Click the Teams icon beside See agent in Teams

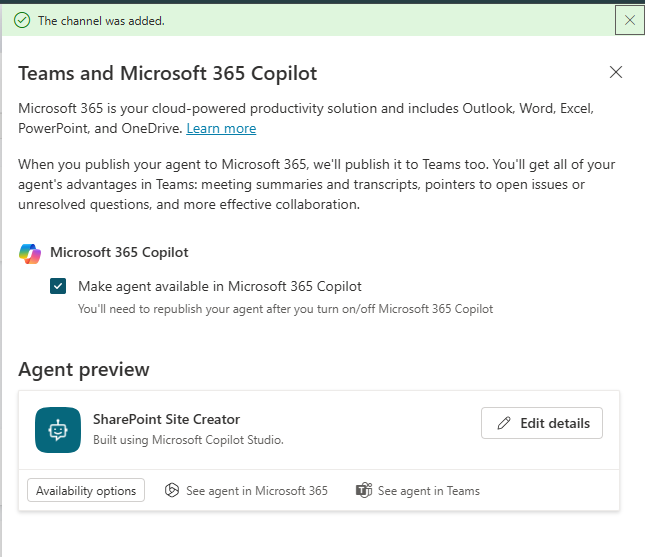(x=364, y=491)
